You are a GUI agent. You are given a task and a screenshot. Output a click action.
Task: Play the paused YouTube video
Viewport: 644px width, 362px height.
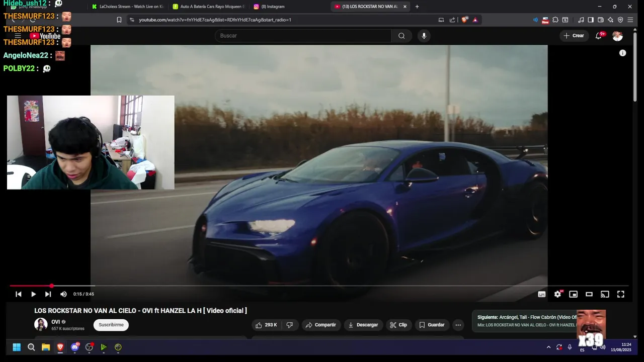(33, 294)
